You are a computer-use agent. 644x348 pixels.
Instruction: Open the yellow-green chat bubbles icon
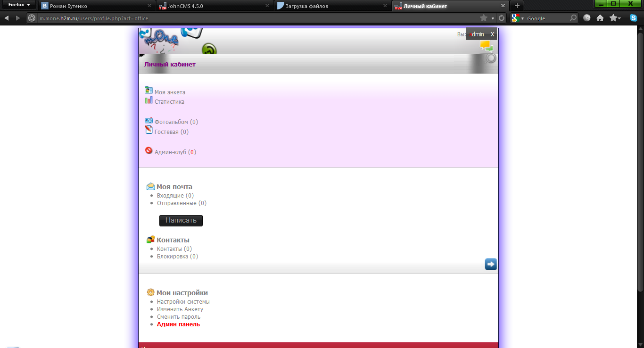487,46
